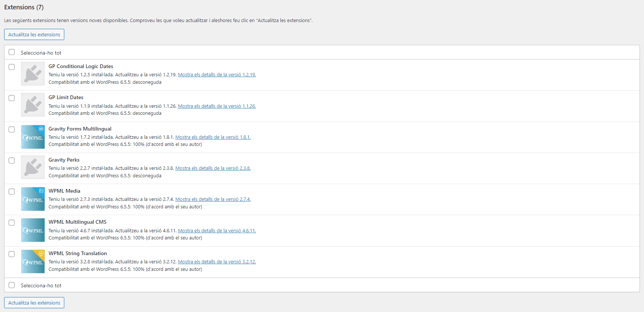The image size is (644, 312).
Task: Open details link for versió 2.3.8
Action: pyautogui.click(x=213, y=168)
